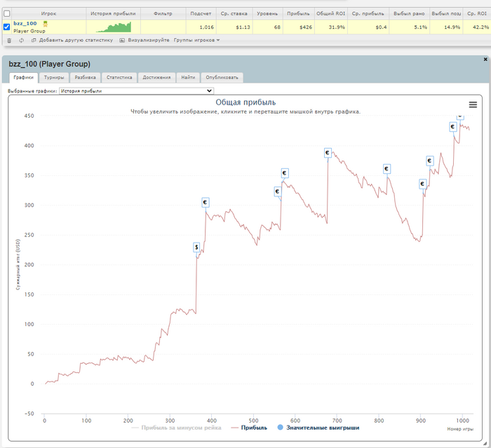Click the $426 profit cell
This screenshot has width=491, height=448.
(299, 27)
